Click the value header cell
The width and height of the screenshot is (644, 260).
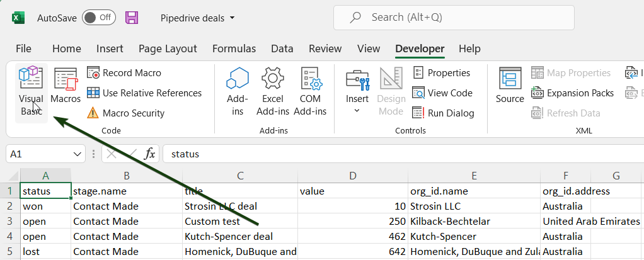click(353, 191)
